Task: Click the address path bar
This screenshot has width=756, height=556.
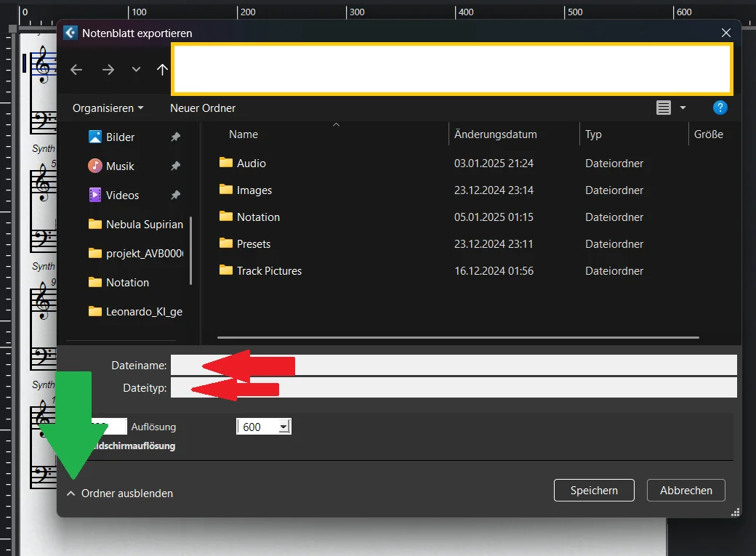Action: [x=452, y=69]
